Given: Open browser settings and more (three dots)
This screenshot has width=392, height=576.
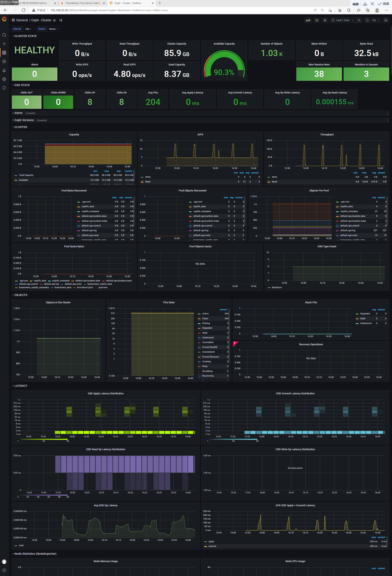Looking at the screenshot, I should (x=386, y=10).
